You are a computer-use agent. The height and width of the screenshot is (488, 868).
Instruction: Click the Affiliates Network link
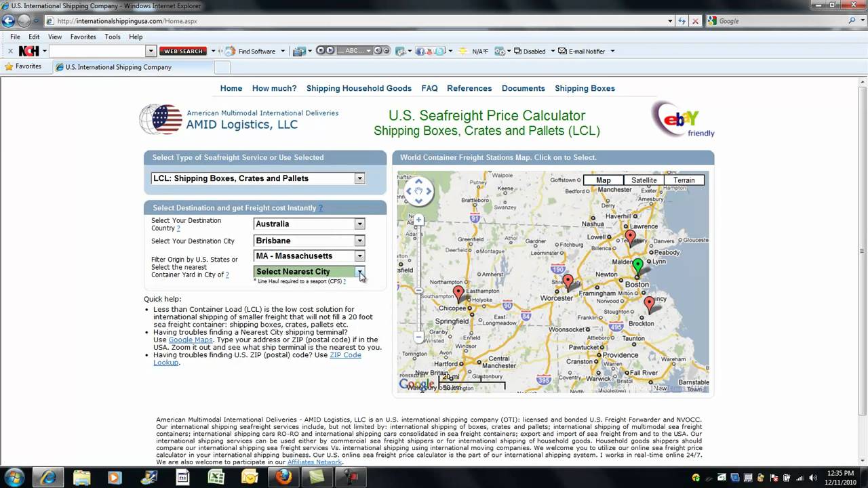pos(315,462)
